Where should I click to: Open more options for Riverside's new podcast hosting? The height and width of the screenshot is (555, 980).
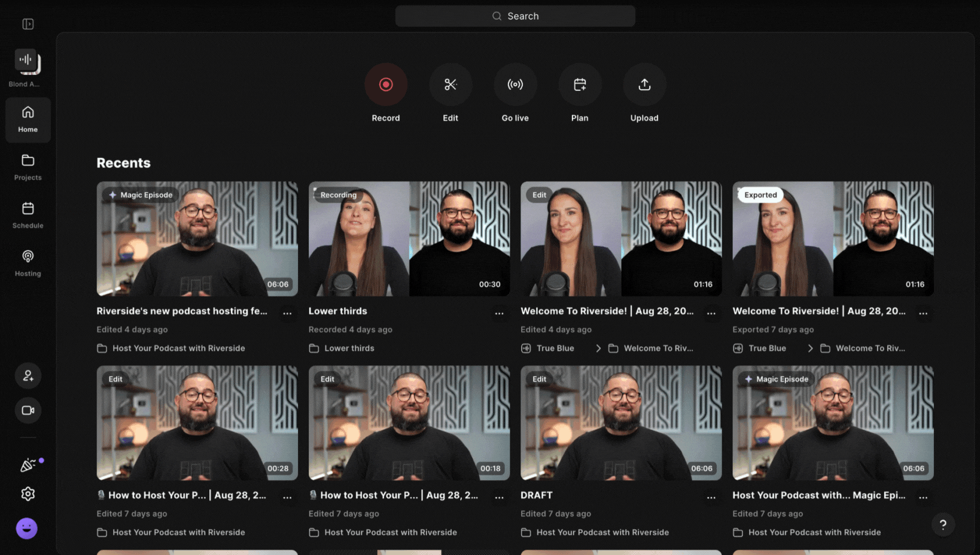[287, 313]
